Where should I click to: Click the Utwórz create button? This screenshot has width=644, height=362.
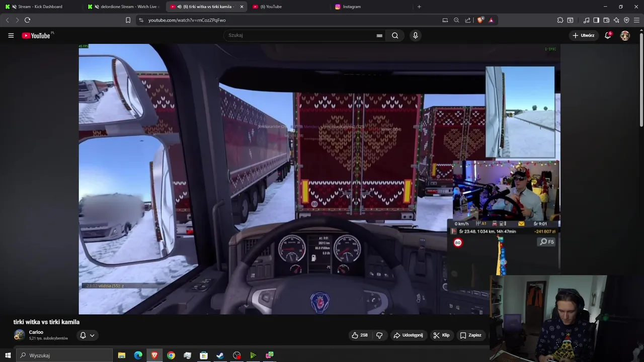(x=583, y=36)
